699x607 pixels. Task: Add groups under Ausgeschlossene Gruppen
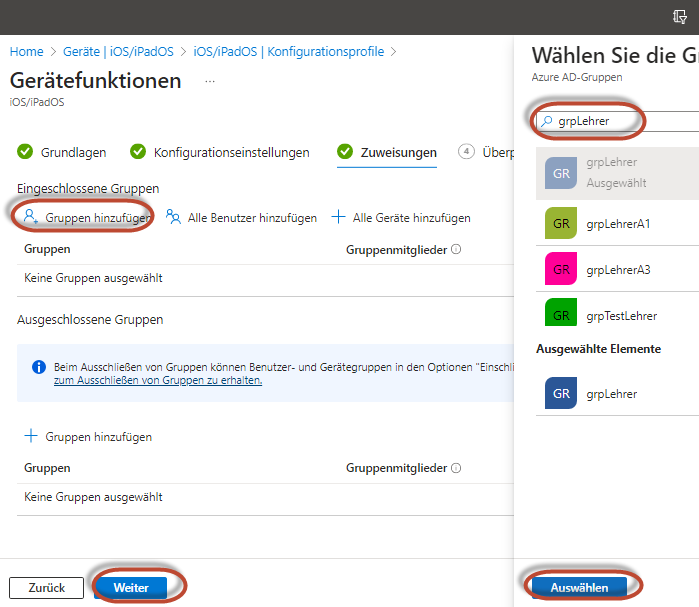(x=88, y=436)
